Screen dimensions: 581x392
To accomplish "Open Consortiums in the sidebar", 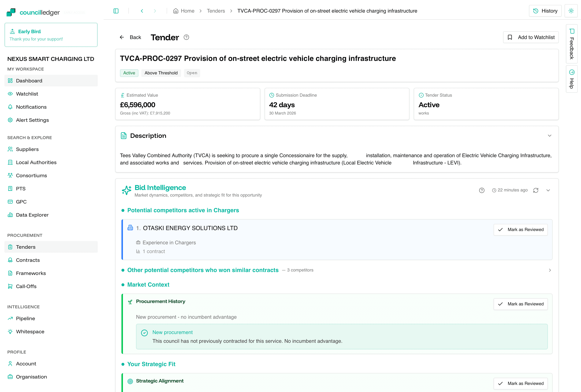I will pyautogui.click(x=51, y=176).
